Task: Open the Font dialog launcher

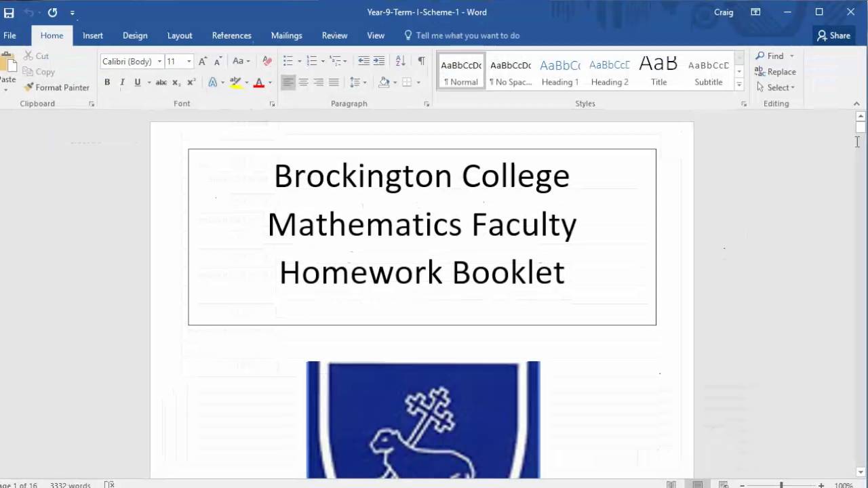Action: click(x=273, y=104)
